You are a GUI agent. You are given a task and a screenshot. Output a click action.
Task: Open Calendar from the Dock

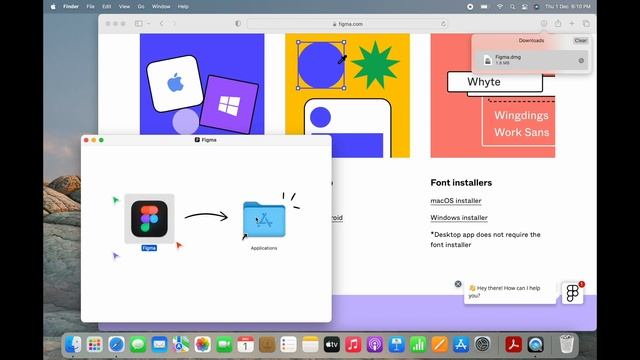pos(245,345)
